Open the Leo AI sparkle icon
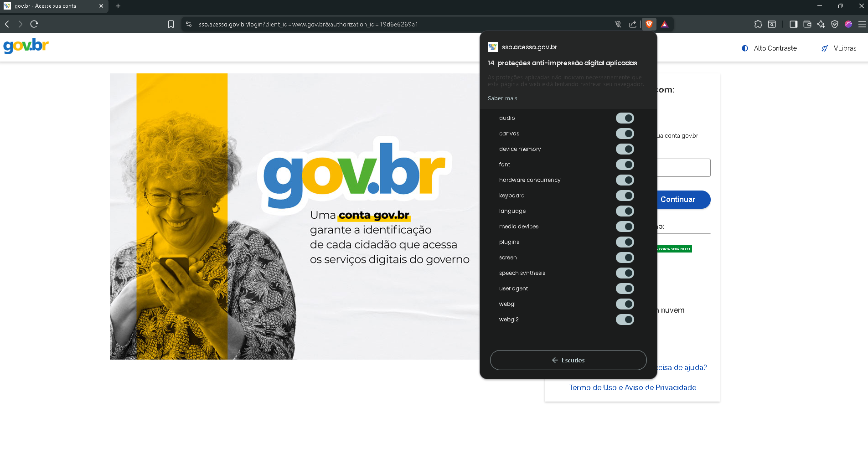The width and height of the screenshot is (868, 464). (821, 24)
